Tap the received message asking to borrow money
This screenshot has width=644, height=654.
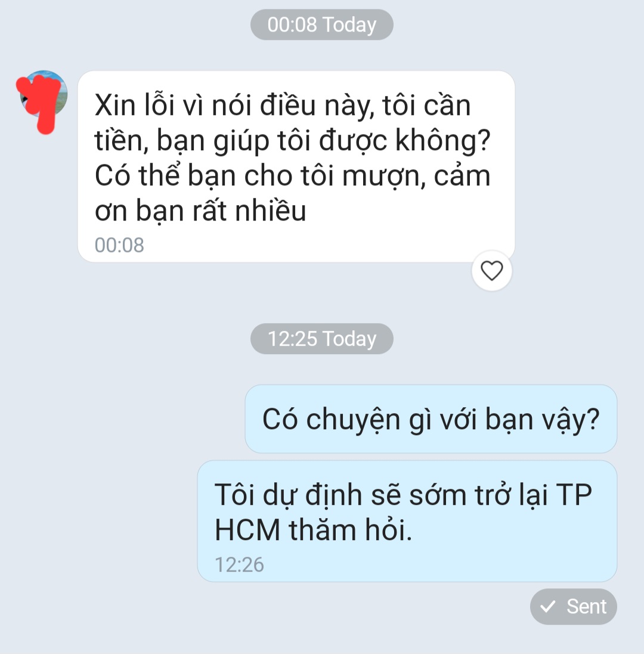pyautogui.click(x=296, y=166)
